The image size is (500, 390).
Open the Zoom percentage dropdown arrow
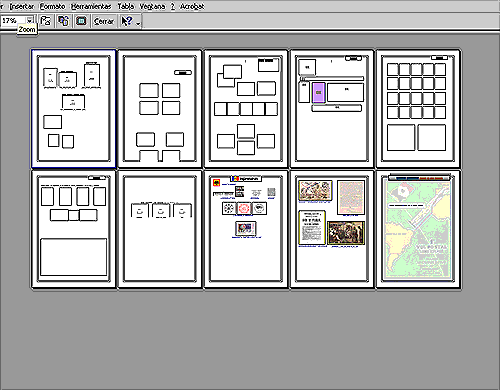click(30, 21)
